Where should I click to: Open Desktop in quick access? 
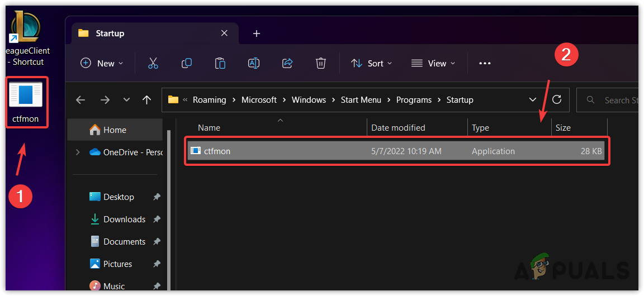click(112, 197)
